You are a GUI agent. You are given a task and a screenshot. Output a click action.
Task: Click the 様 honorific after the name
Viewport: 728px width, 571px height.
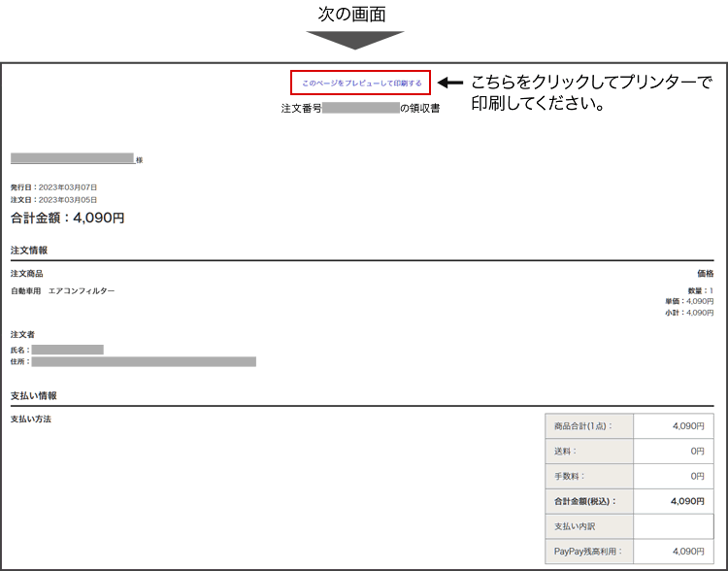[x=139, y=160]
